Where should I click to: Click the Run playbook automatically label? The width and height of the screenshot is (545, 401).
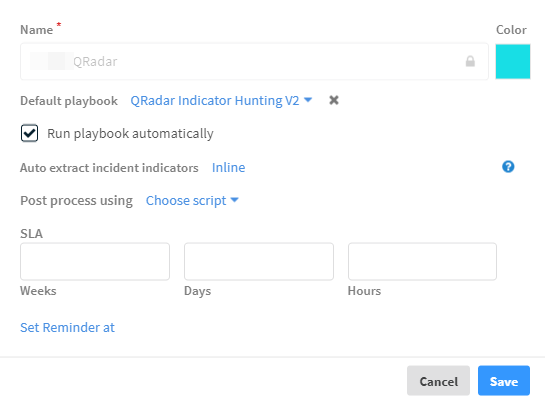pos(130,133)
